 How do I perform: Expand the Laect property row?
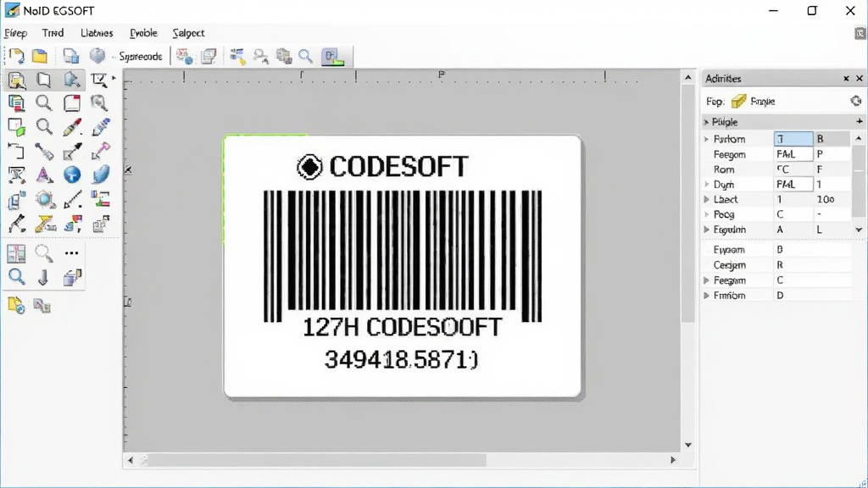(706, 199)
